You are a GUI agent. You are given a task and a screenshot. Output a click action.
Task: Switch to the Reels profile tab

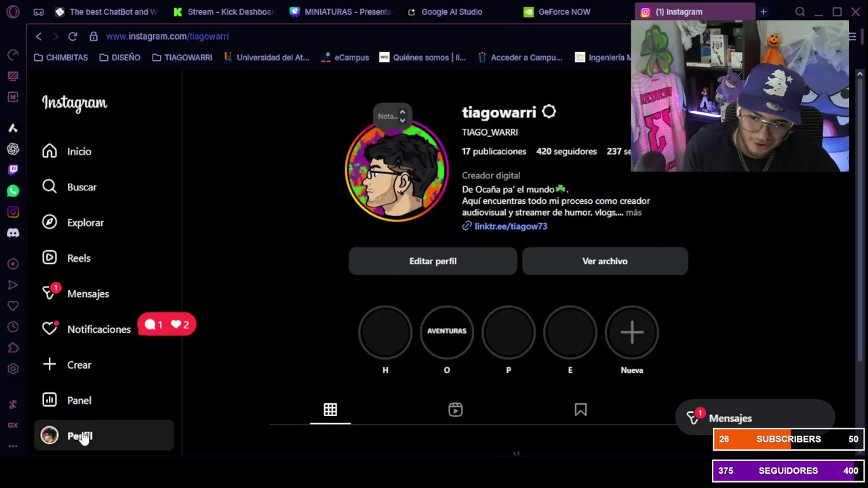(x=456, y=410)
